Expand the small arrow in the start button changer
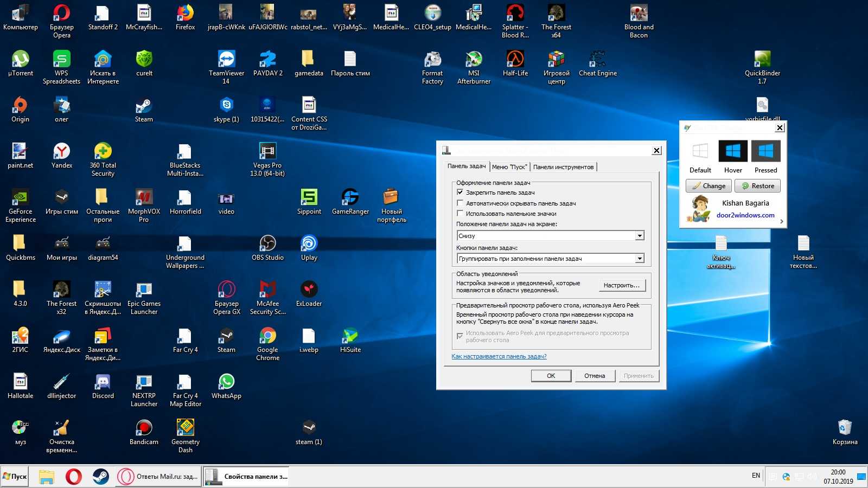The height and width of the screenshot is (488, 868). pos(781,221)
